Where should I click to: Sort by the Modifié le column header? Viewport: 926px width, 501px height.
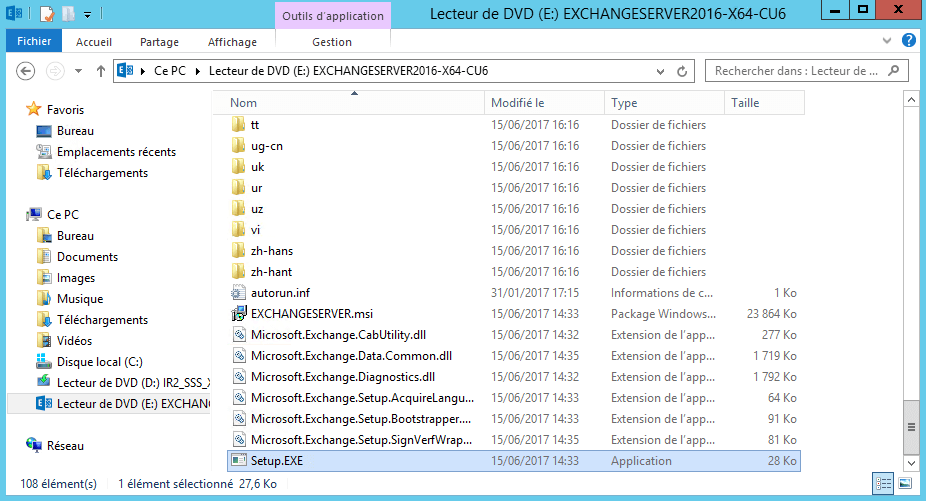pyautogui.click(x=544, y=103)
